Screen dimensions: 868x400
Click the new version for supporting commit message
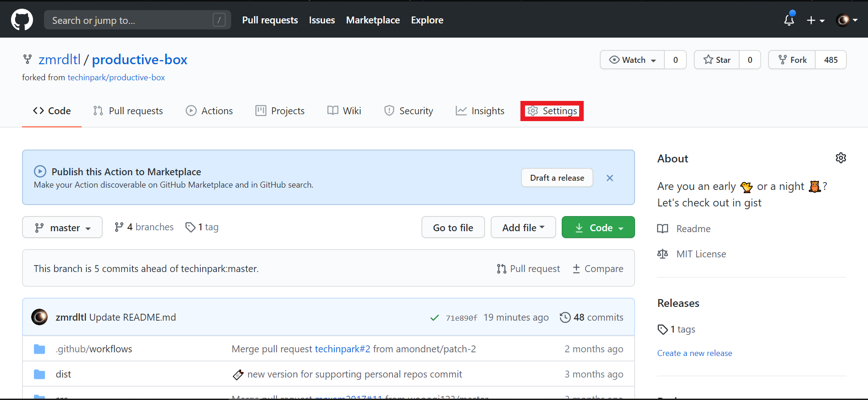[x=355, y=374]
